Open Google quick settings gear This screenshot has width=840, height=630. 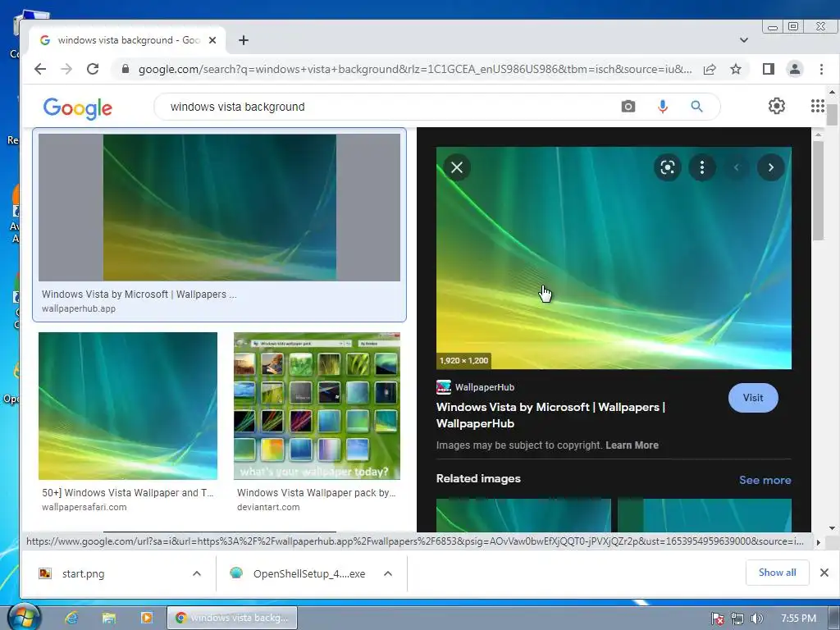777,106
